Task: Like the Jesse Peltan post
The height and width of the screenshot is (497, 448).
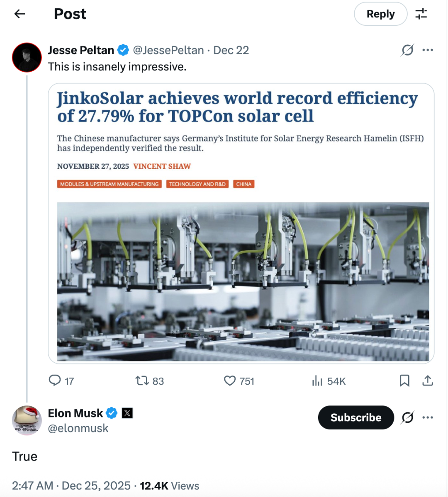Action: [230, 381]
